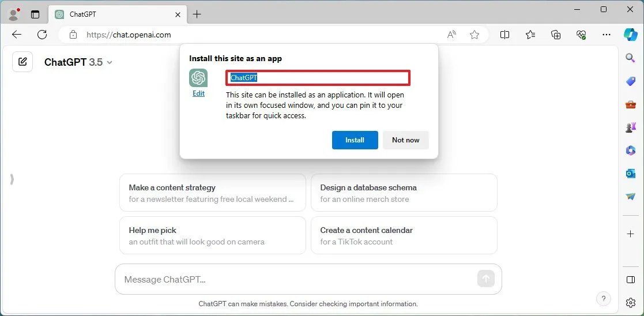
Task: Open Microsoft 365 in sidebar
Action: point(630,151)
